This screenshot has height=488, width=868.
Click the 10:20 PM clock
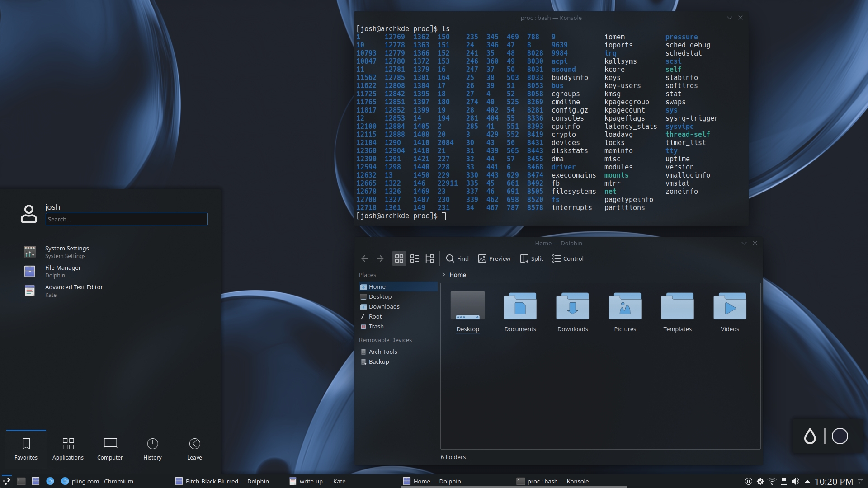(x=834, y=482)
